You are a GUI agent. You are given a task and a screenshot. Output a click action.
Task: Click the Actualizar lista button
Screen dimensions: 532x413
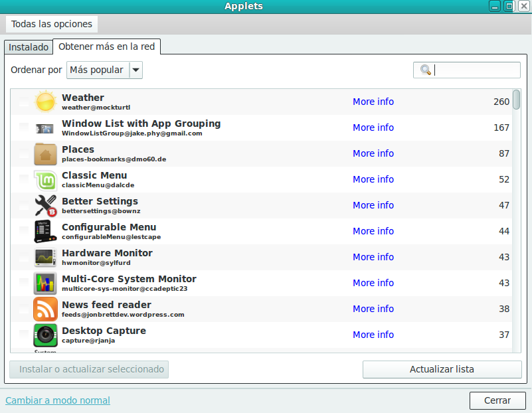442,369
